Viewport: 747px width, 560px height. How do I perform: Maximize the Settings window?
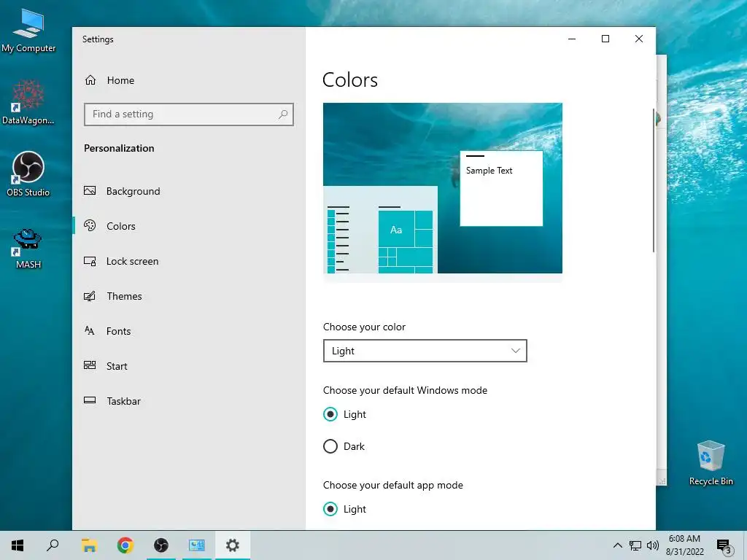[x=605, y=39]
